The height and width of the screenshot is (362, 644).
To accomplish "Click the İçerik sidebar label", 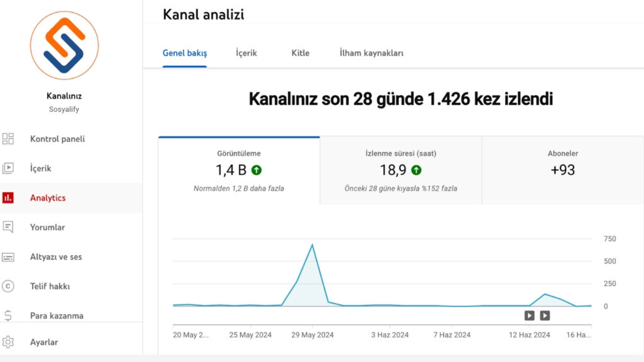I will (x=41, y=168).
